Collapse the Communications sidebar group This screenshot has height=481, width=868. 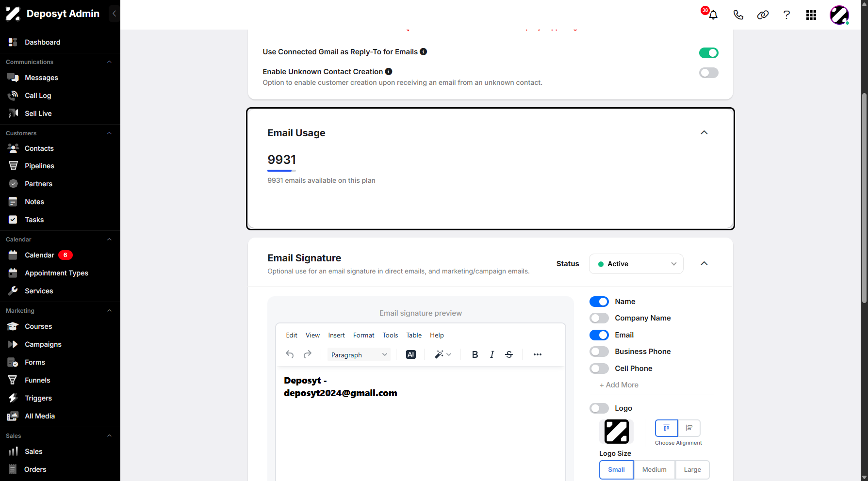click(x=109, y=62)
